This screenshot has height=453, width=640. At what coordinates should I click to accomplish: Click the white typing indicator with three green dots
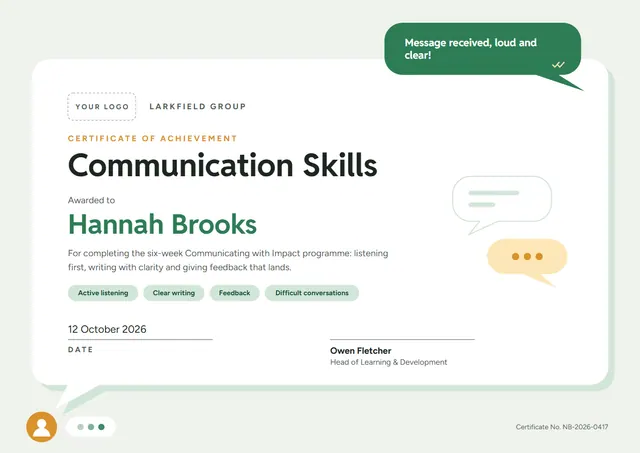pos(91,427)
